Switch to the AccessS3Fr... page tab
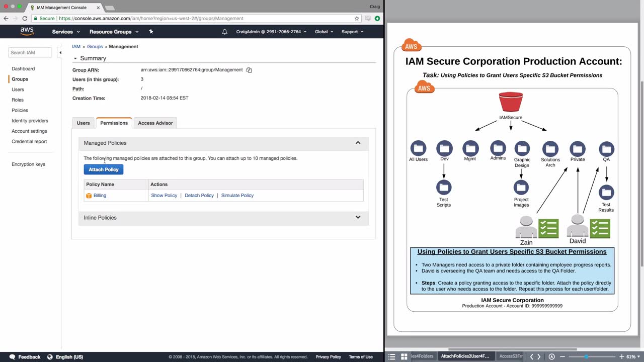 click(511, 356)
